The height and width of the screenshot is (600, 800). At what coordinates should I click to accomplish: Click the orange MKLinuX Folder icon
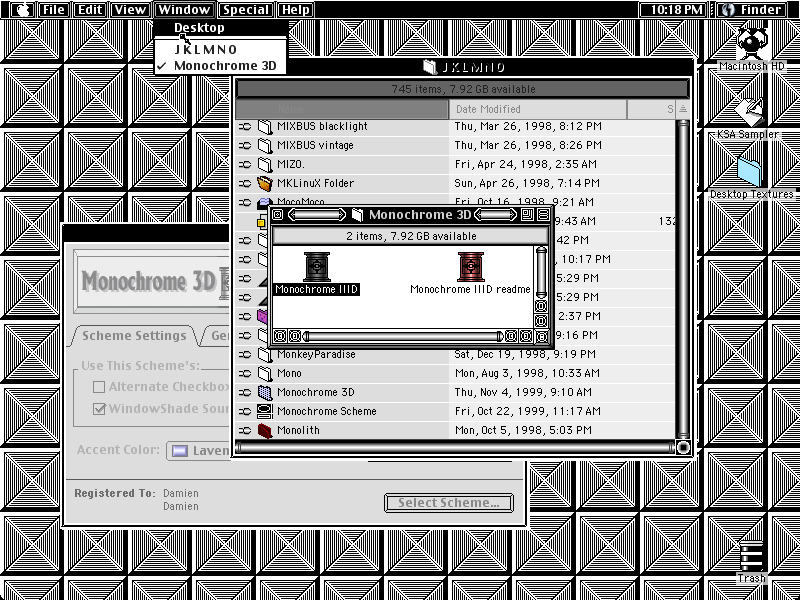tap(264, 183)
